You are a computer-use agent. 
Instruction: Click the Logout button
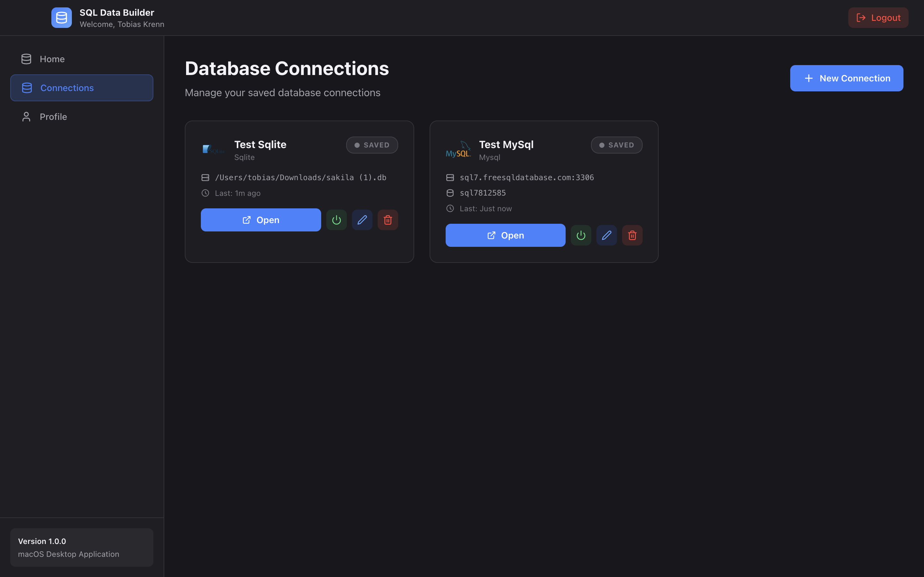pos(878,18)
